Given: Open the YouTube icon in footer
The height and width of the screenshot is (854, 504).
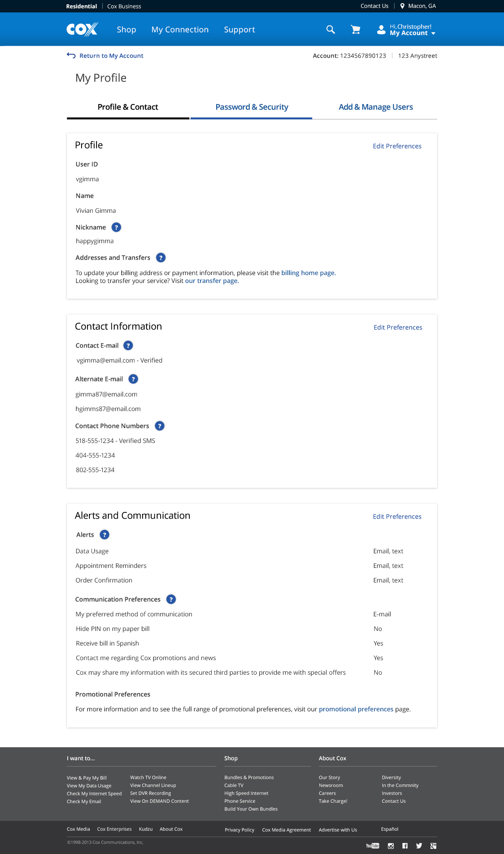Looking at the screenshot, I should (x=372, y=846).
